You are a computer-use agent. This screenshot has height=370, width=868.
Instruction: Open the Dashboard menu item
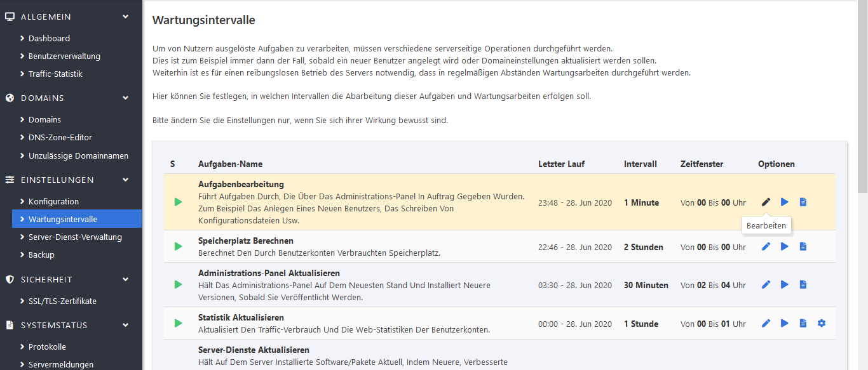[49, 38]
